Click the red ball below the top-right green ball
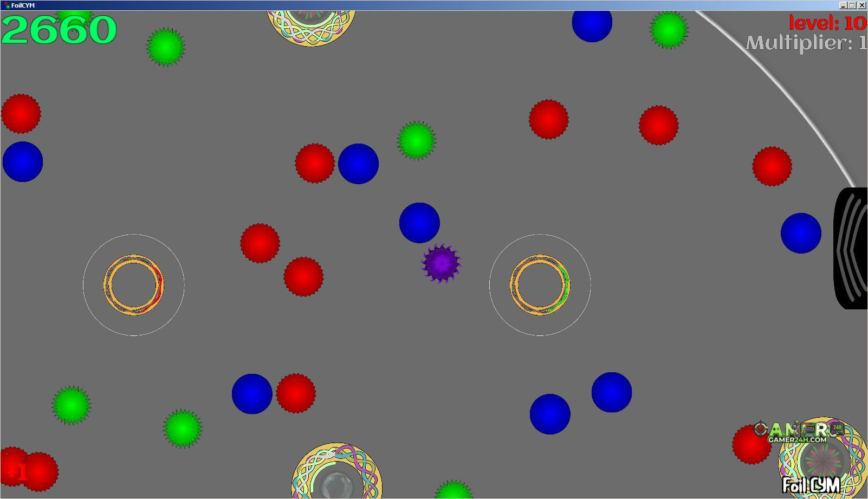868x499 pixels. (659, 125)
